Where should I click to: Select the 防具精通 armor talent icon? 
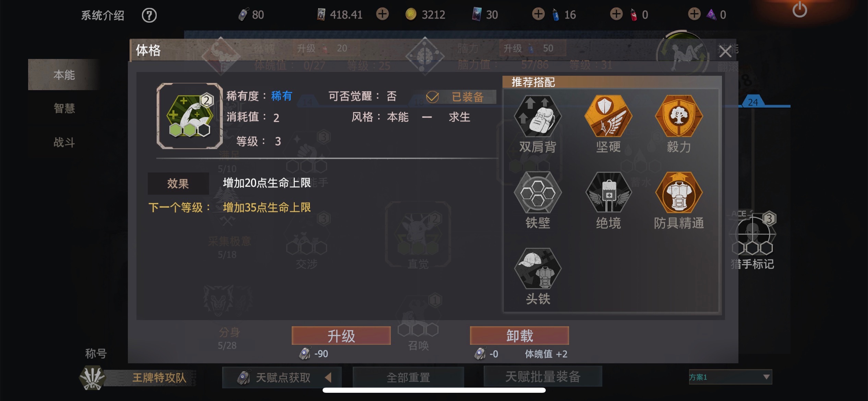[679, 193]
